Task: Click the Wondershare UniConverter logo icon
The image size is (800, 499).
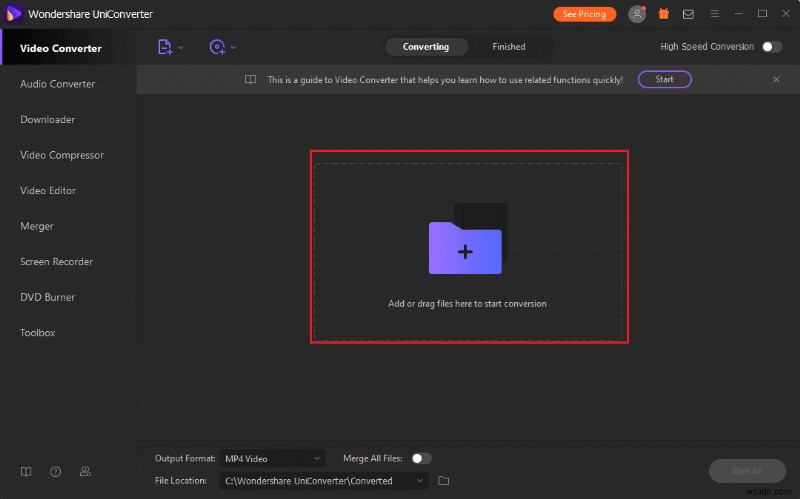Action: [x=13, y=14]
